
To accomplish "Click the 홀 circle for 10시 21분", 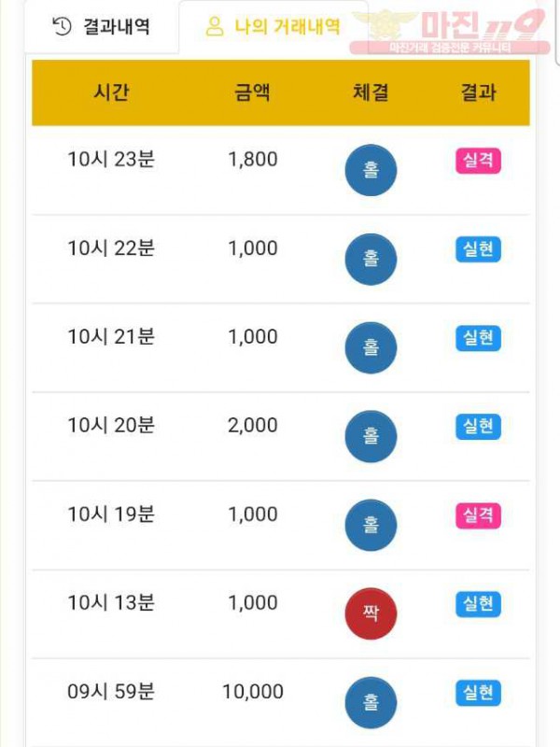I will point(371,347).
